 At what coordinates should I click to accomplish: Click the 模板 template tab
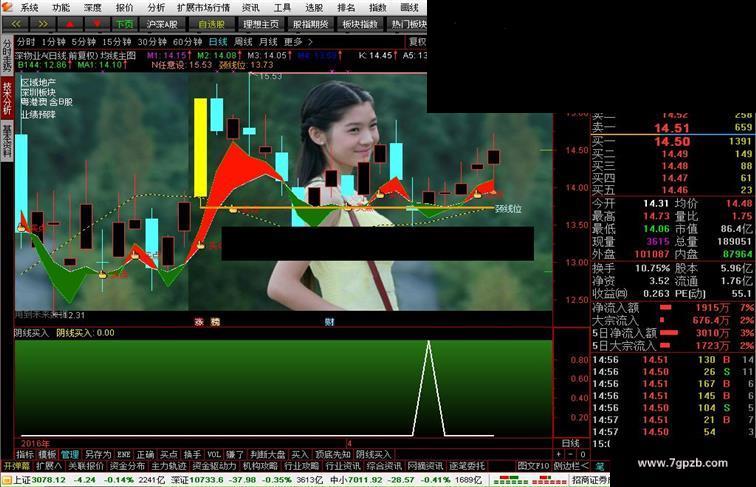click(47, 454)
